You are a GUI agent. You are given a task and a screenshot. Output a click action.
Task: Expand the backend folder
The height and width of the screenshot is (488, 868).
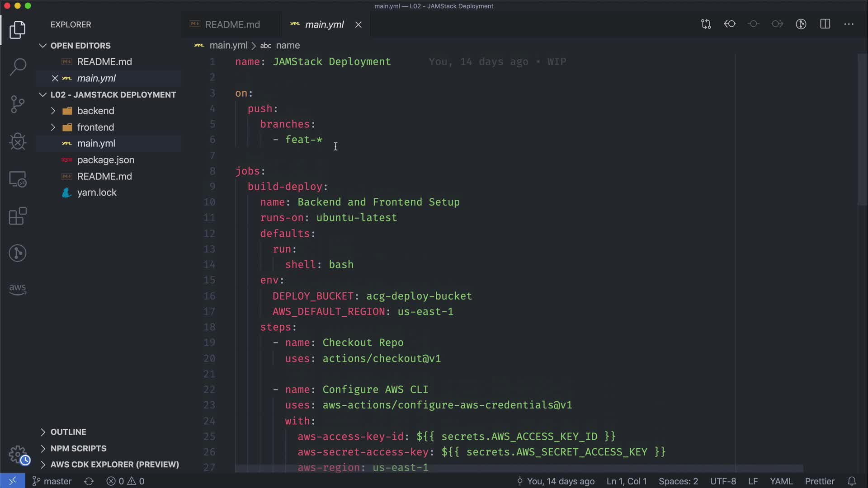click(95, 111)
